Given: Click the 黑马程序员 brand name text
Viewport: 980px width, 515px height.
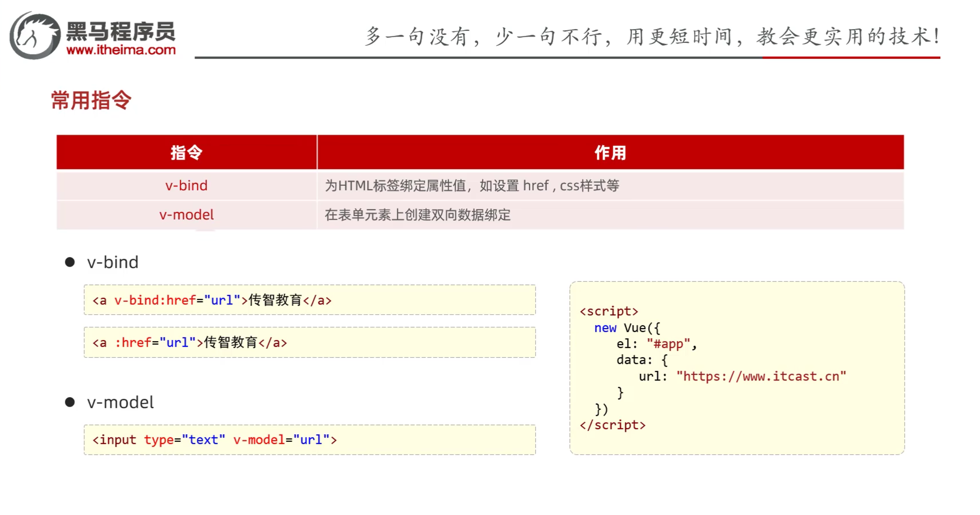Looking at the screenshot, I should pos(121,32).
